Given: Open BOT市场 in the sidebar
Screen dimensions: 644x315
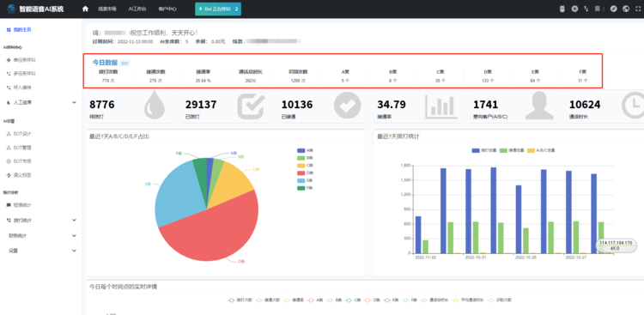Looking at the screenshot, I should 19,161.
